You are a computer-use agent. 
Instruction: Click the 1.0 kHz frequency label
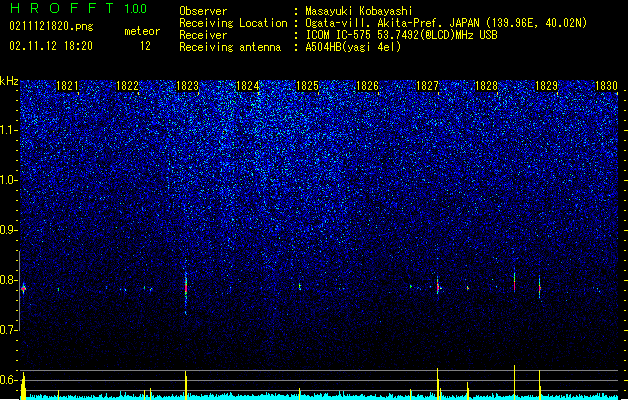click(9, 180)
